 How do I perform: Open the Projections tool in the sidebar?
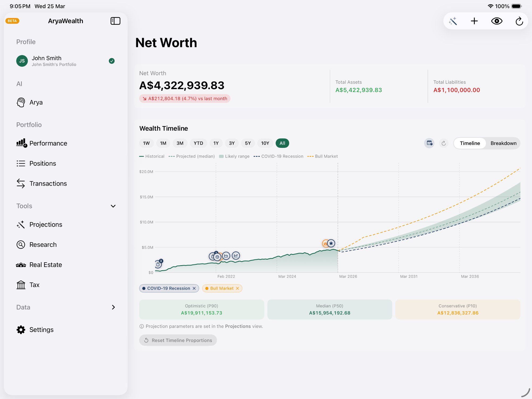[x=45, y=224]
